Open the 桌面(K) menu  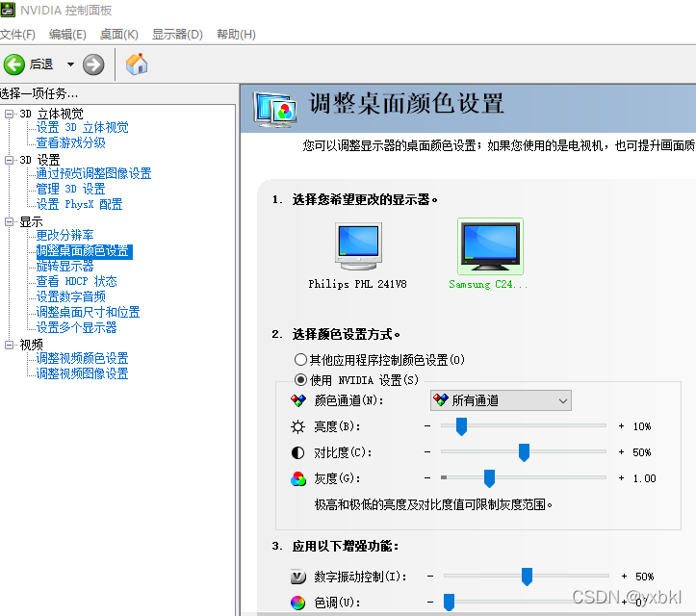coord(119,35)
